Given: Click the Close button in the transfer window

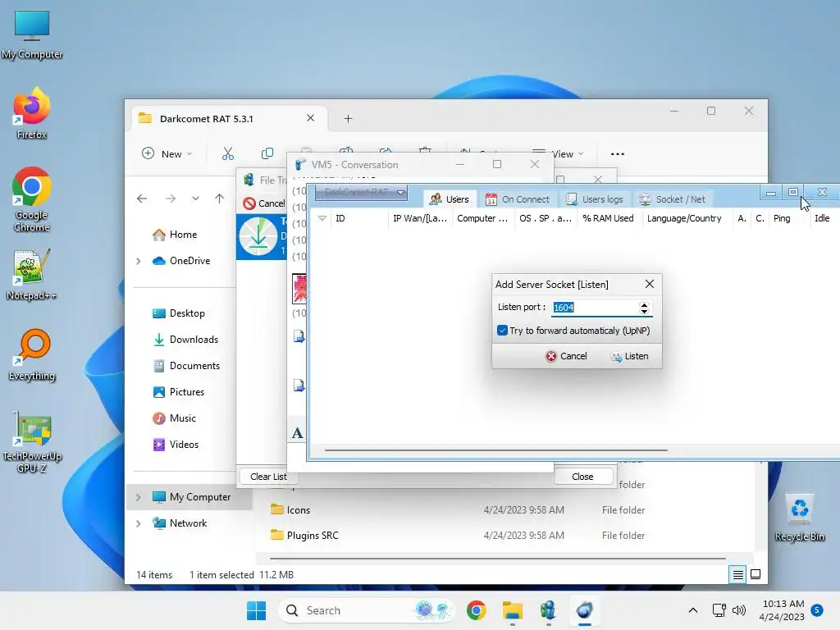Looking at the screenshot, I should click(x=583, y=477).
